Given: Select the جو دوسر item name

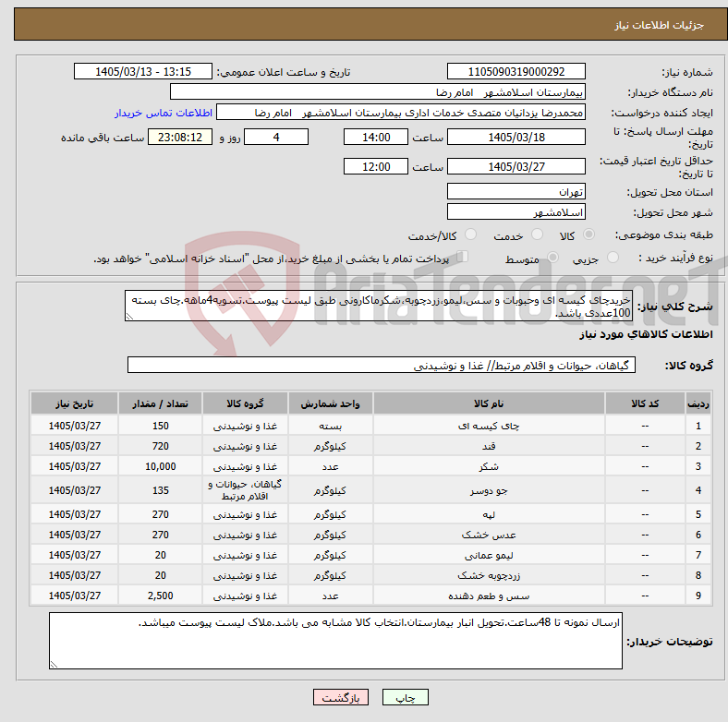Looking at the screenshot, I should [x=489, y=490].
